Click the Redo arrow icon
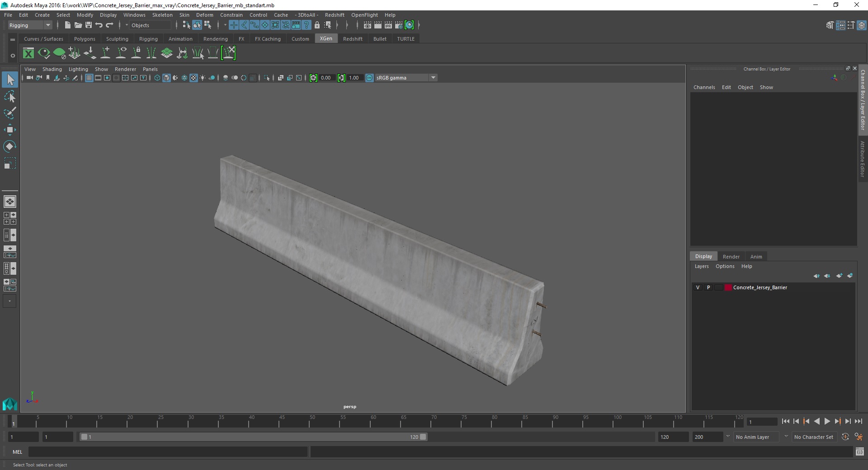Screen dimensions: 868x470 [x=109, y=25]
